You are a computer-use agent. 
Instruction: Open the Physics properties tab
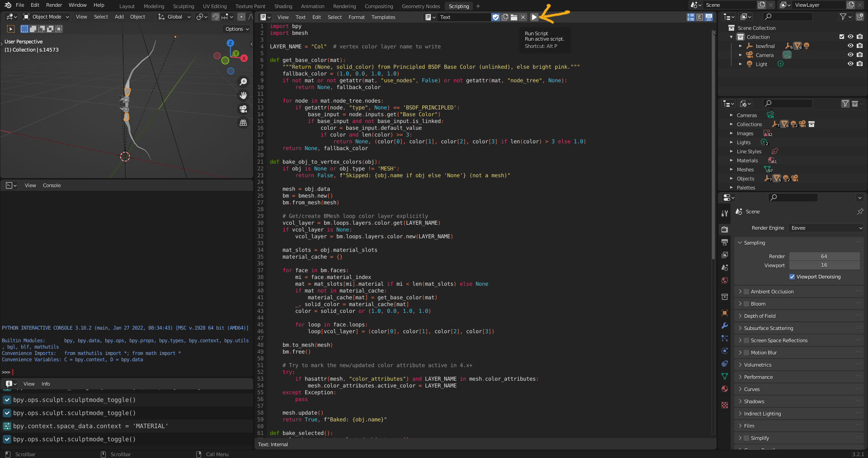pyautogui.click(x=725, y=351)
